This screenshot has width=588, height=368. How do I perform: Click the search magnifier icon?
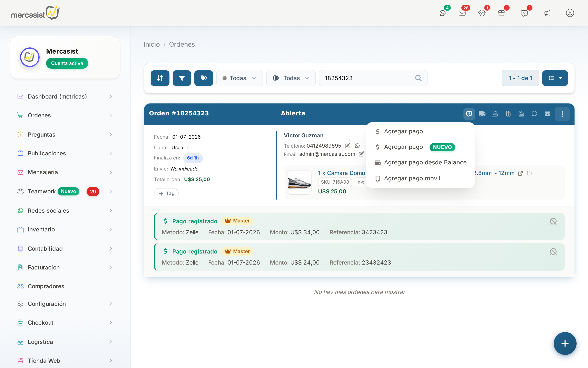[418, 78]
